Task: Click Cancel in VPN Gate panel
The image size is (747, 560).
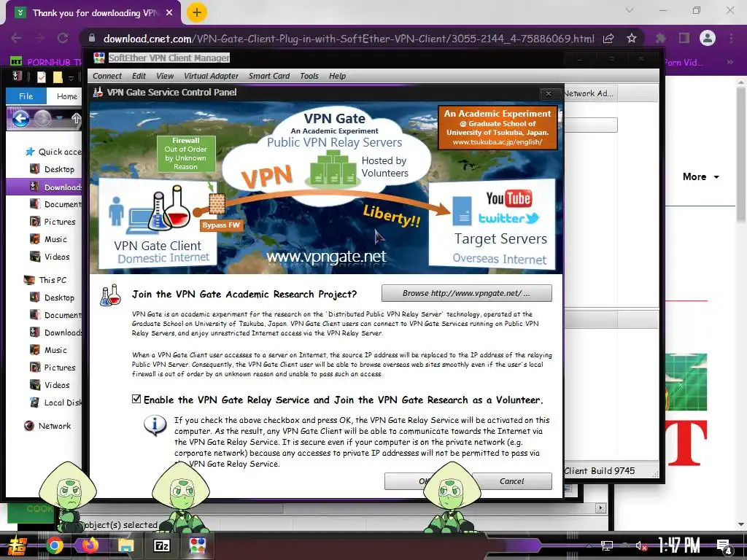Action: pos(511,481)
